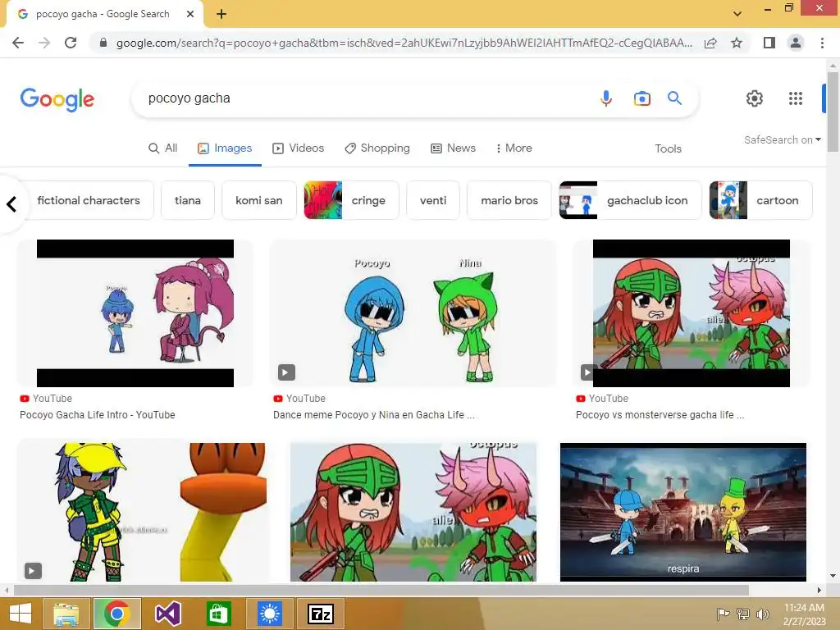Open File Explorer from taskbar
This screenshot has height=630, width=840.
(66, 614)
